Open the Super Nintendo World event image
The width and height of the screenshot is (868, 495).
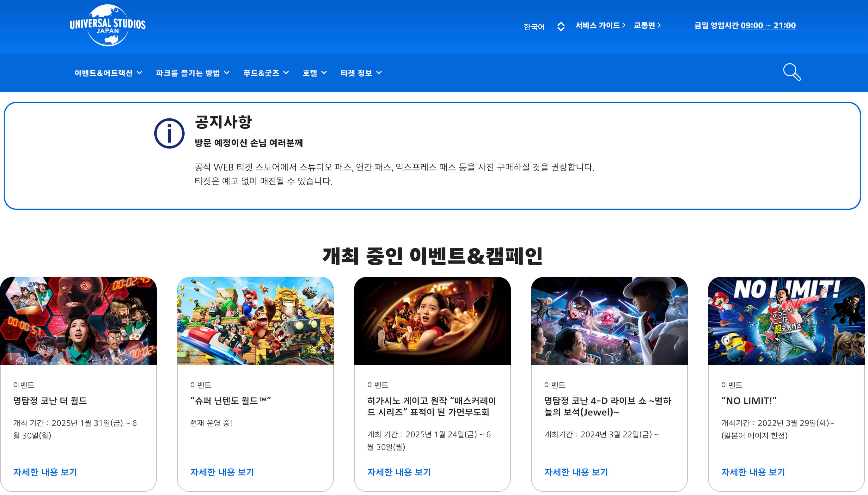[x=255, y=321]
